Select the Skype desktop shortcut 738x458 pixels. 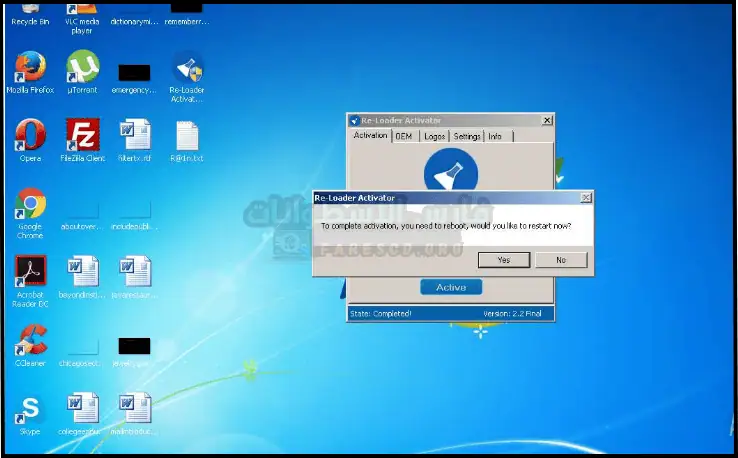tap(30, 411)
